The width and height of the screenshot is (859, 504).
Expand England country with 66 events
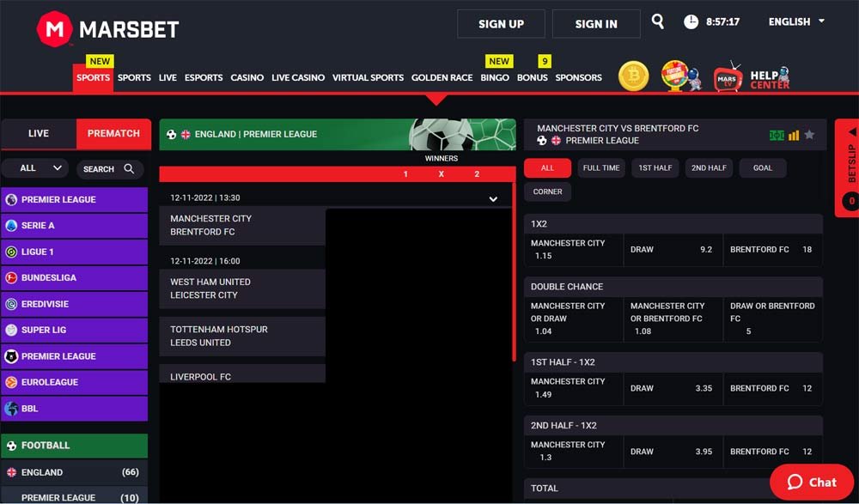pyautogui.click(x=75, y=472)
